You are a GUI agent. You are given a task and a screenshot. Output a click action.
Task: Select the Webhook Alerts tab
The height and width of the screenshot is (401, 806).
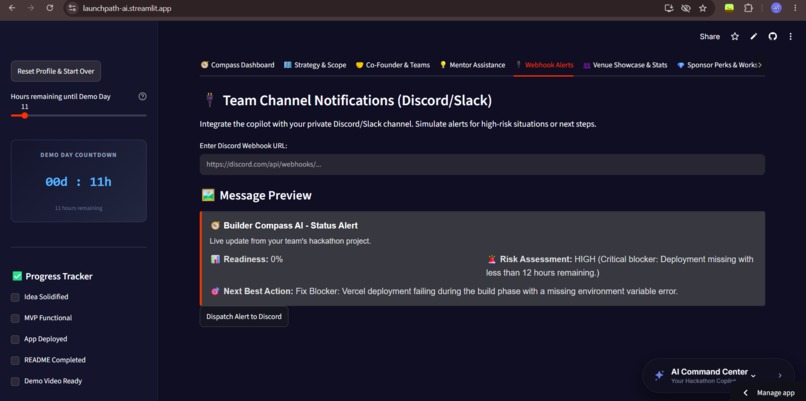tap(544, 65)
